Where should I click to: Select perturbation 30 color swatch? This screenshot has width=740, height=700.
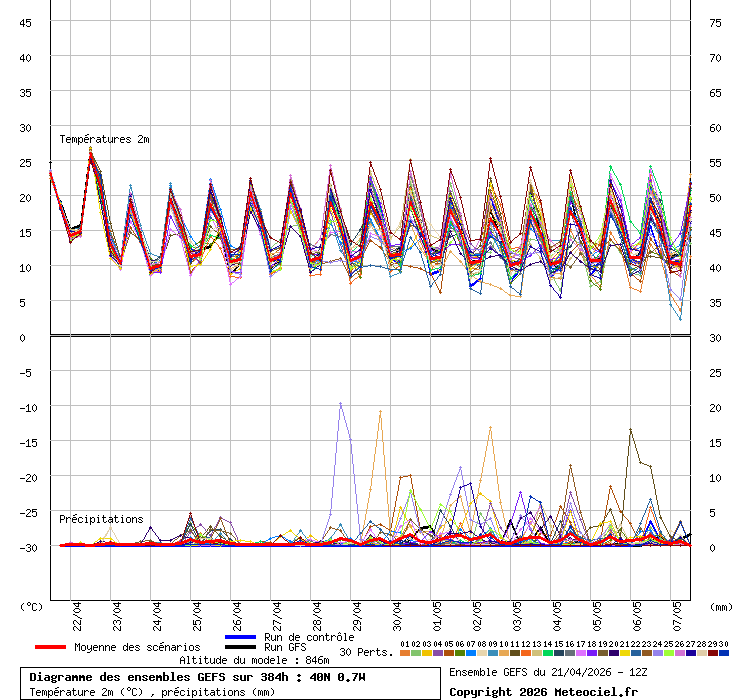724,653
